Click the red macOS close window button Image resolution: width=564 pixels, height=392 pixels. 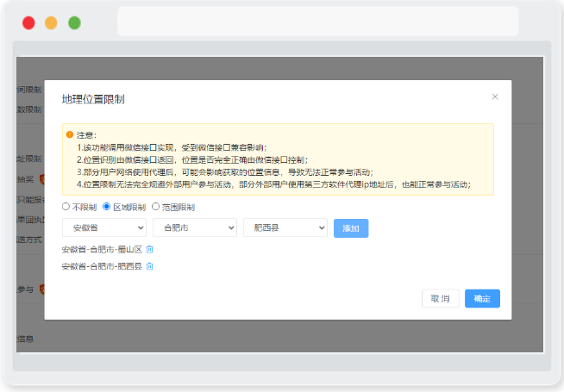pyautogui.click(x=28, y=23)
